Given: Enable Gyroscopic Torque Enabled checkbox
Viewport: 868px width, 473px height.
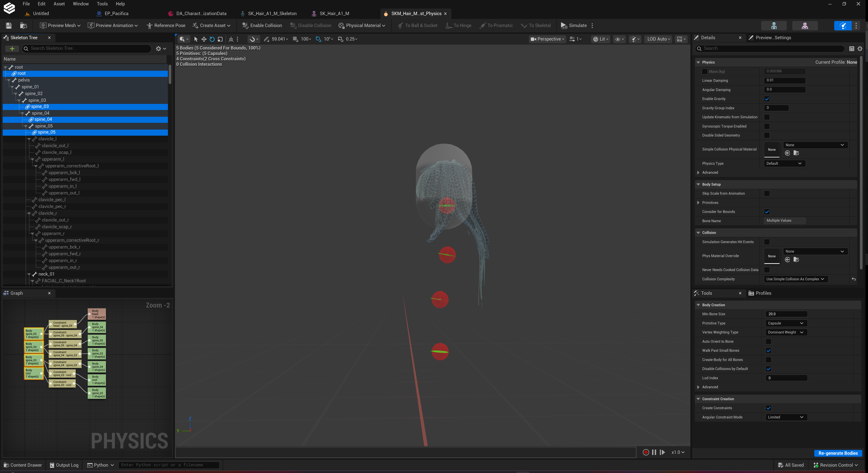Looking at the screenshot, I should (x=767, y=126).
